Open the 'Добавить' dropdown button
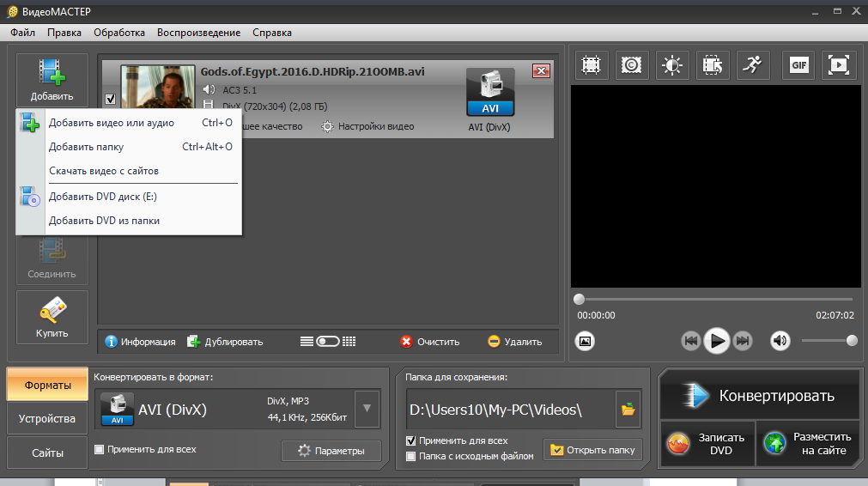Viewport: 868px width, 486px height. click(x=52, y=79)
